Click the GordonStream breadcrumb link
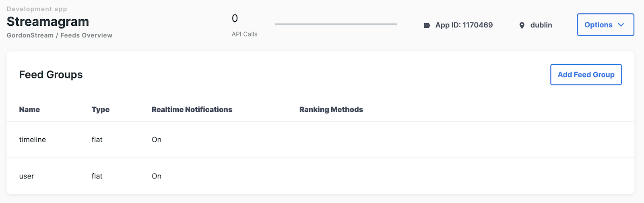This screenshot has height=203, width=644. (x=30, y=35)
